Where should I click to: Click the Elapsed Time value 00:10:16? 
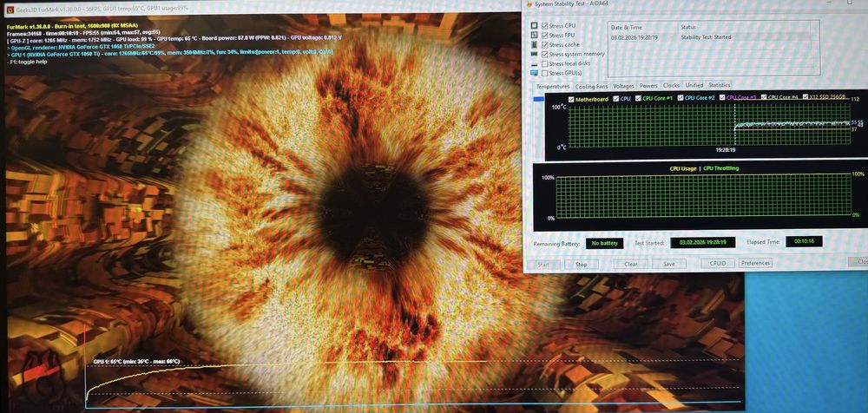click(x=804, y=241)
